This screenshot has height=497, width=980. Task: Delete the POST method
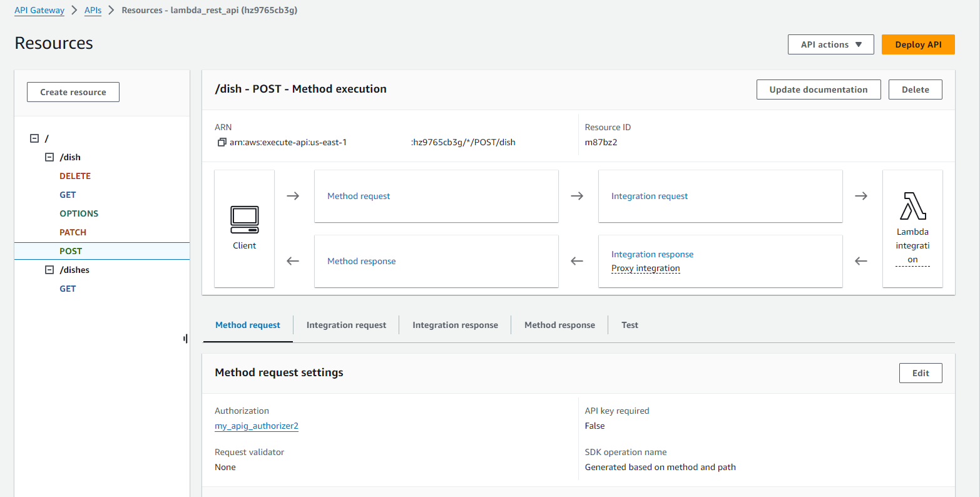[916, 90]
